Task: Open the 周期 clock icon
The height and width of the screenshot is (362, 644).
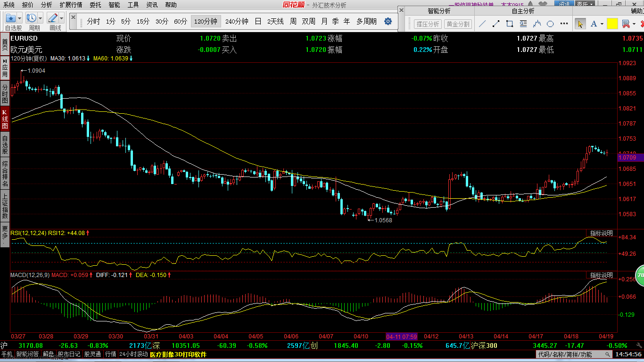Action: pos(32,18)
